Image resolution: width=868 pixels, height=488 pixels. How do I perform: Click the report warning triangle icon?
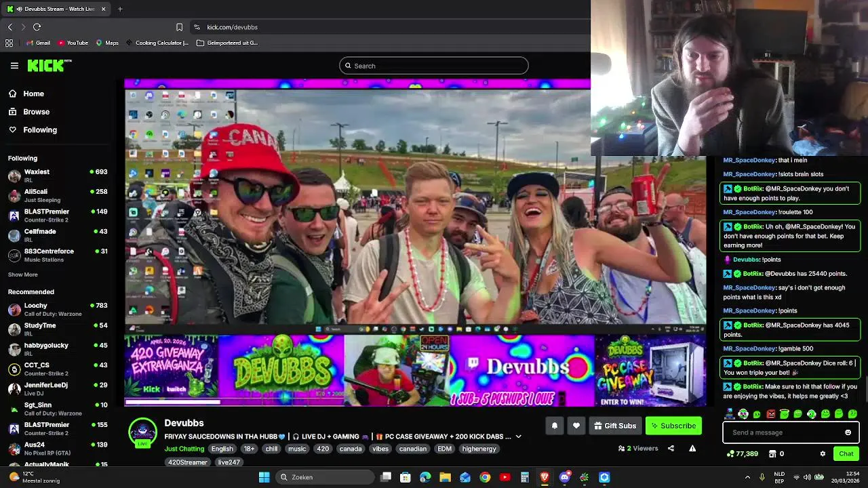click(x=692, y=448)
